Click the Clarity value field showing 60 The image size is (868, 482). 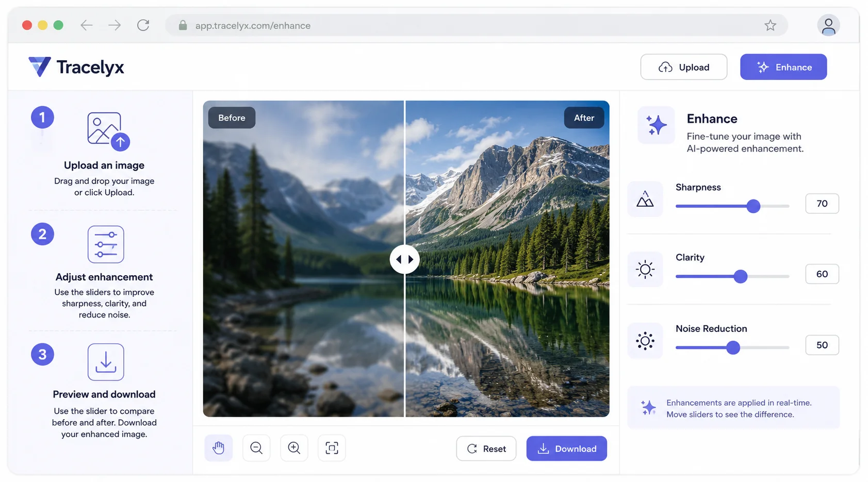822,274
